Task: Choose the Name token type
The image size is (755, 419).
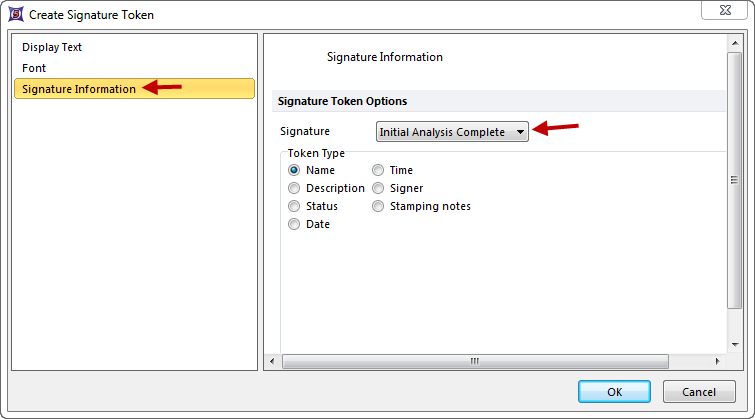Action: pos(294,170)
